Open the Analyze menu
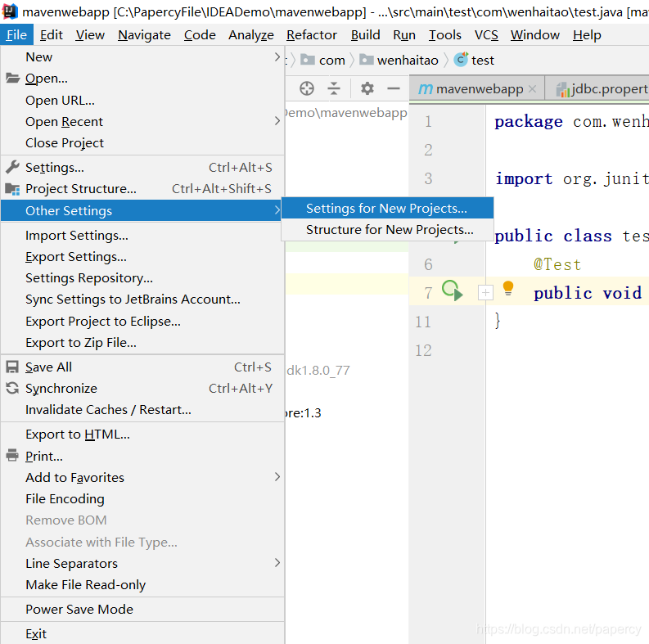Viewport: 649px width, 644px height. [250, 35]
